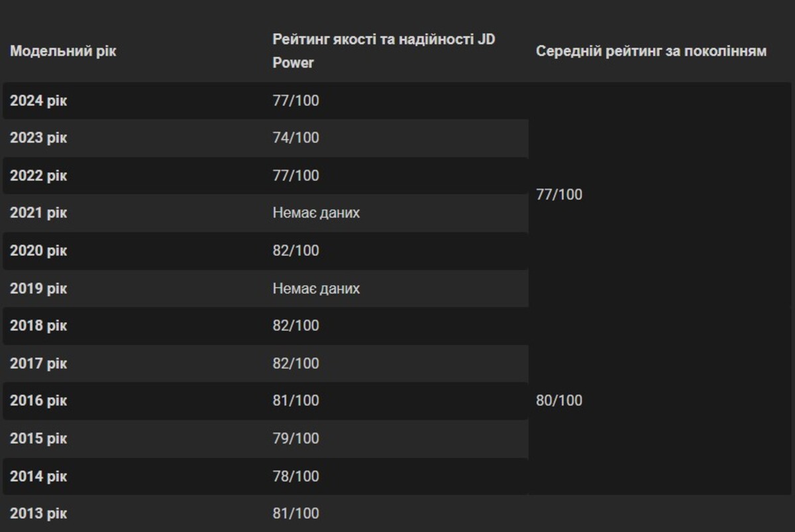Click the 79/100 rating for 2015
795x532 pixels.
[295, 438]
